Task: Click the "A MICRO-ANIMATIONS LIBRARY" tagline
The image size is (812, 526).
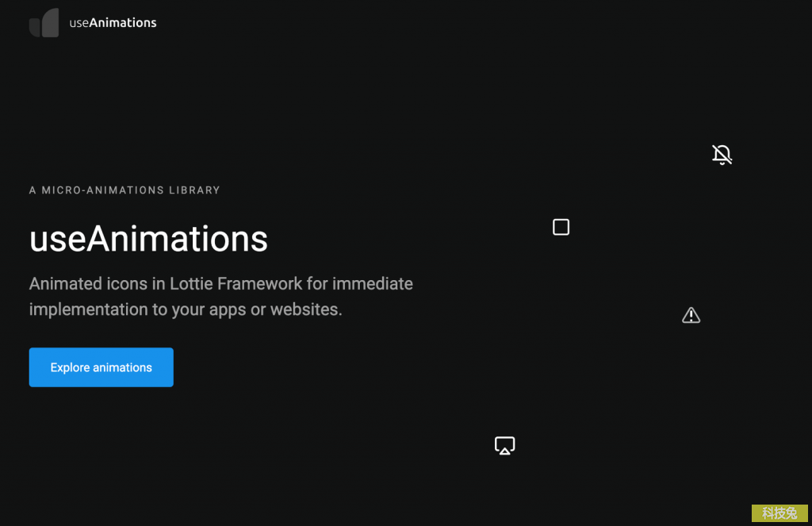Action: pyautogui.click(x=124, y=190)
